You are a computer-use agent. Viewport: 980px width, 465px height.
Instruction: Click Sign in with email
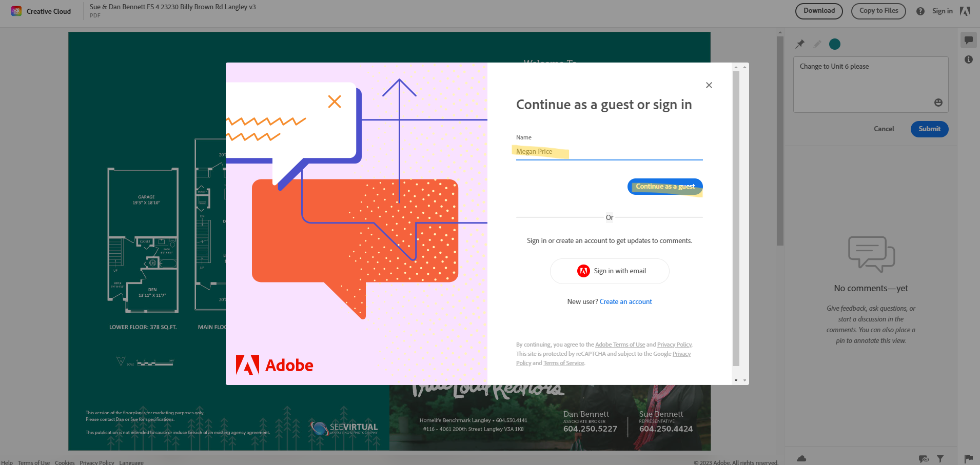[610, 271]
